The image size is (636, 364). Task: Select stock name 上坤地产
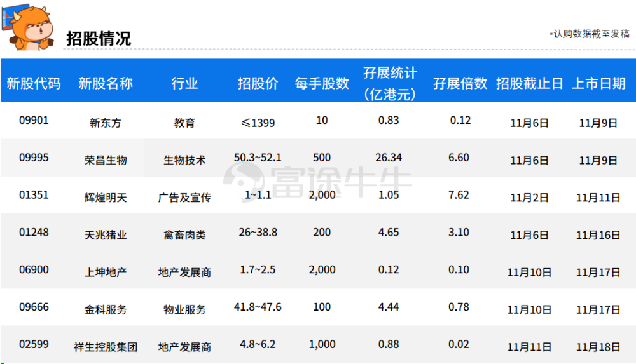(106, 272)
